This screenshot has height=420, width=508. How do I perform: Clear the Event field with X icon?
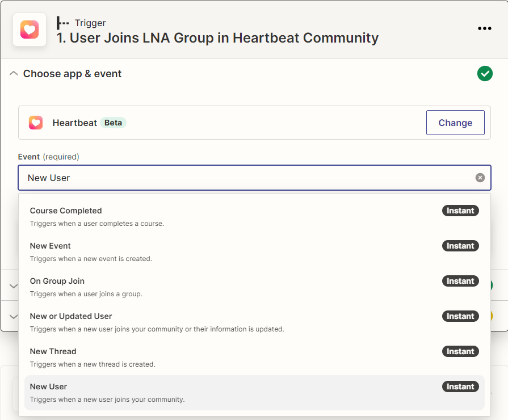tap(480, 178)
